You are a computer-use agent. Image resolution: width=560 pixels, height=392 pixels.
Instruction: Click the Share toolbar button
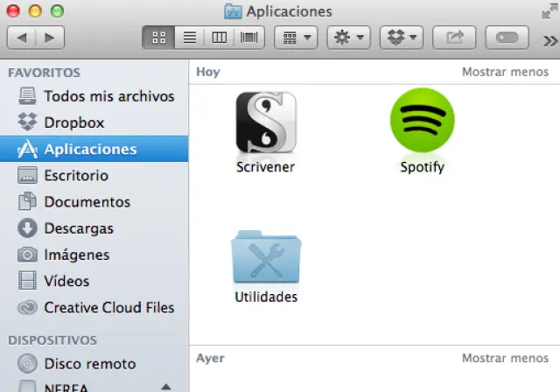(456, 38)
